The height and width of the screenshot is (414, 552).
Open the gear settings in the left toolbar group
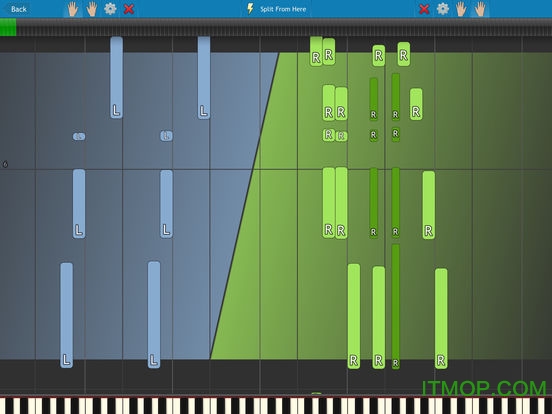(x=110, y=9)
